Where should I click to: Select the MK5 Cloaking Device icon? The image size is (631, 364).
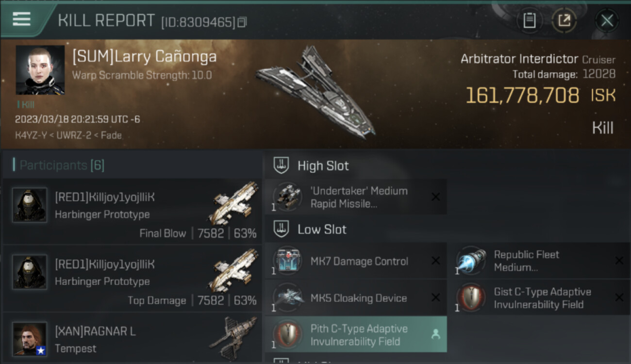point(288,298)
